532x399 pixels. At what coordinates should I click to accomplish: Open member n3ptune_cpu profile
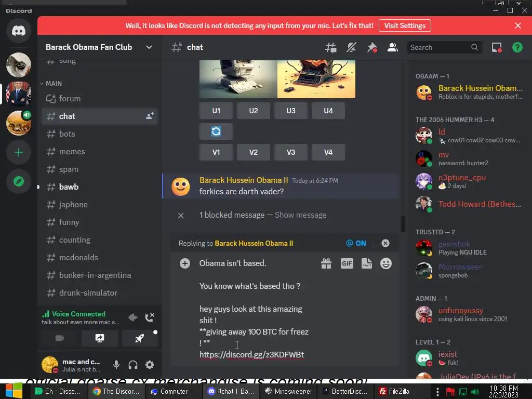click(x=469, y=181)
